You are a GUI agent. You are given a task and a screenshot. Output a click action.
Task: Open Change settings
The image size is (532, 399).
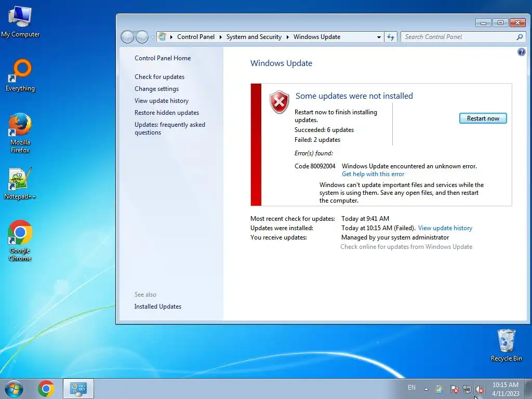click(x=156, y=88)
